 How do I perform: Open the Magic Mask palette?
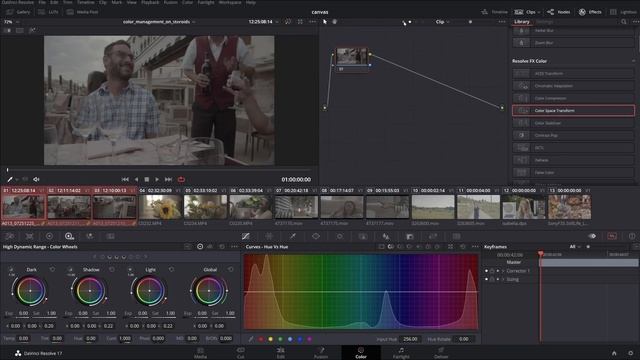pos(363,236)
